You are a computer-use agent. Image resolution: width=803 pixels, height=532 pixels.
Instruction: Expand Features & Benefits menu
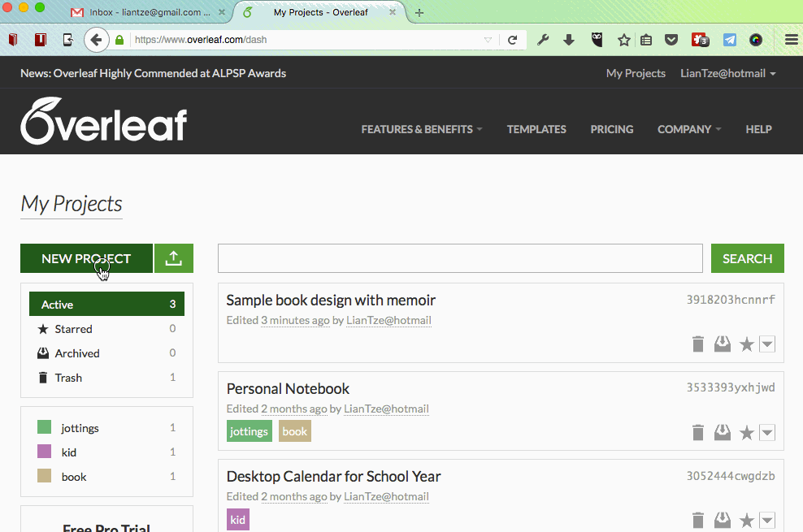pos(422,129)
